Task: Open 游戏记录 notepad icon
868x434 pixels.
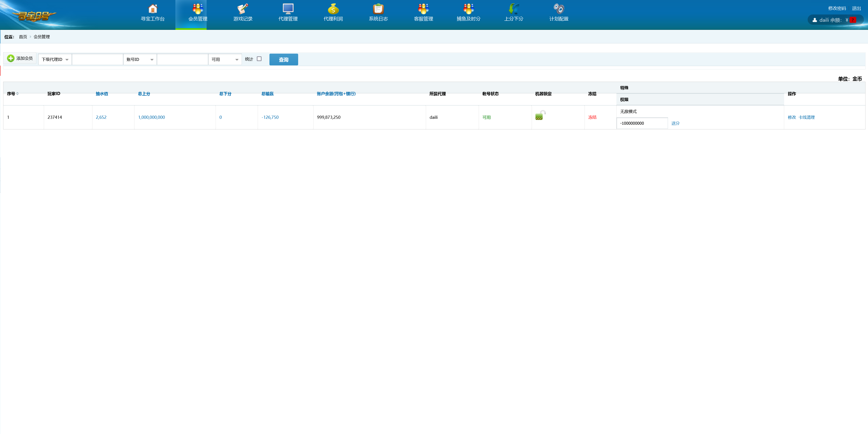Action: 243,8
